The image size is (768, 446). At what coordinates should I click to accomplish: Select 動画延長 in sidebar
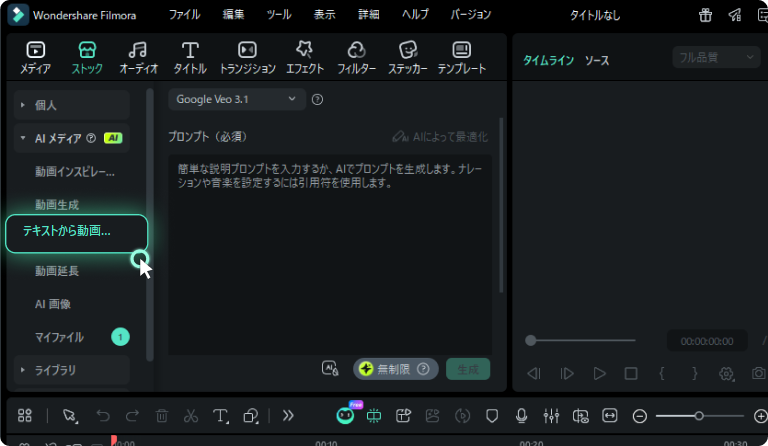(x=57, y=271)
